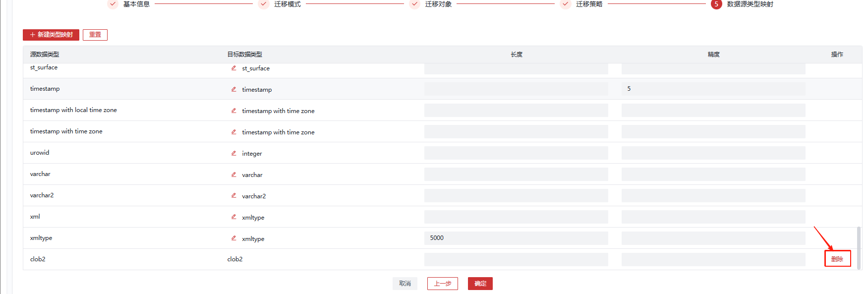Go to the 迁移模式 step

coord(287,4)
